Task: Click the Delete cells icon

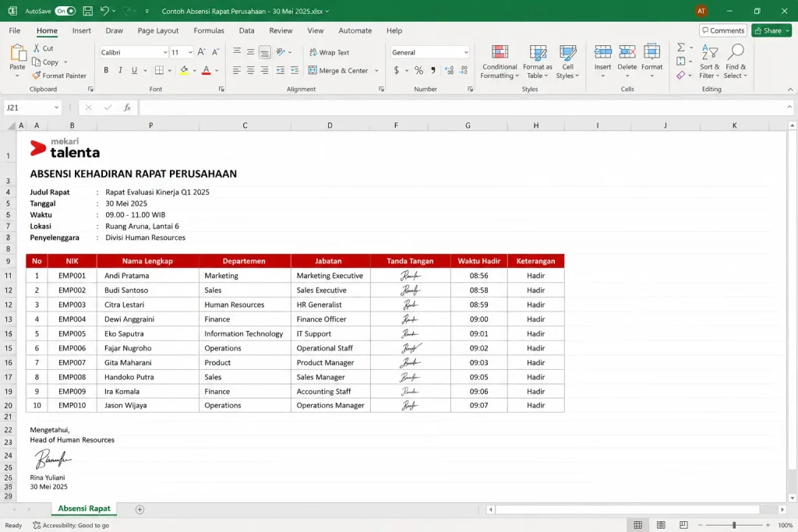Action: coord(627,52)
